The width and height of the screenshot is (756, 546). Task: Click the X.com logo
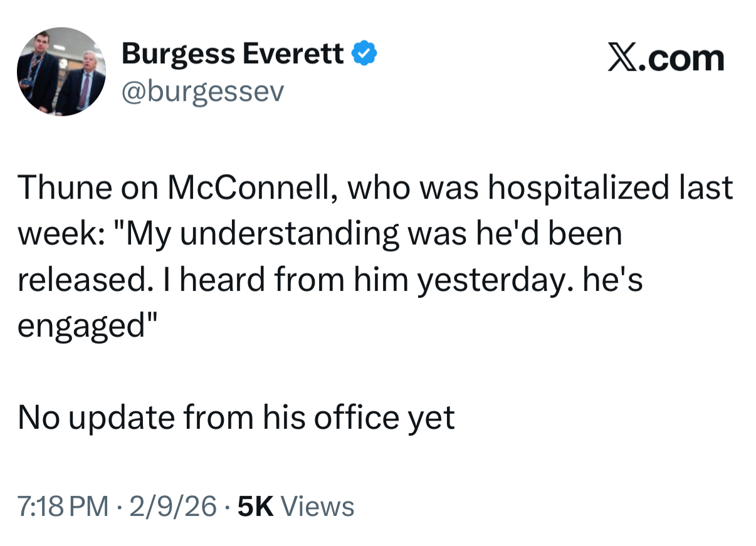pyautogui.click(x=666, y=58)
